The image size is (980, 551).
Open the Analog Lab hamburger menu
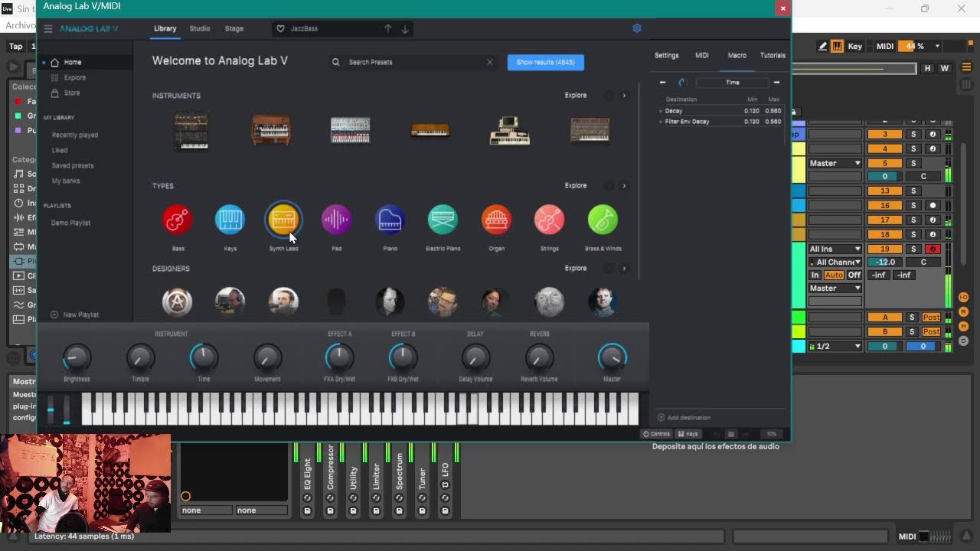click(47, 29)
